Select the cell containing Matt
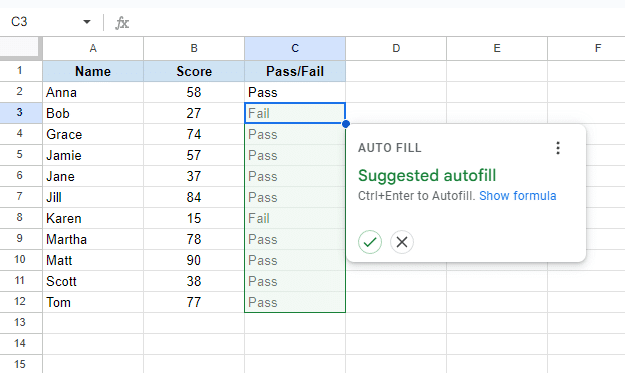Viewport: 625px width, 373px height. pyautogui.click(x=93, y=260)
